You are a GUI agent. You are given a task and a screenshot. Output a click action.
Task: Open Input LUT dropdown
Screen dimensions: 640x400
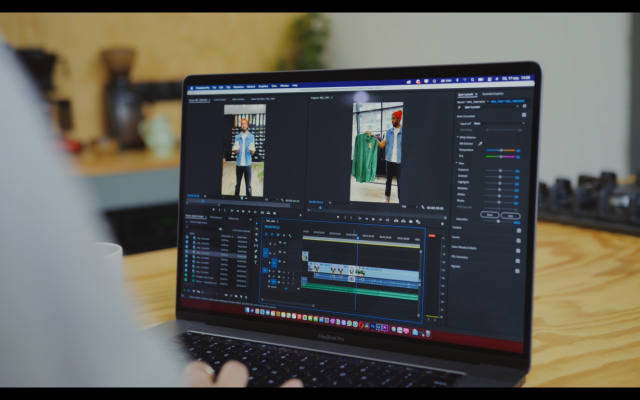click(499, 123)
